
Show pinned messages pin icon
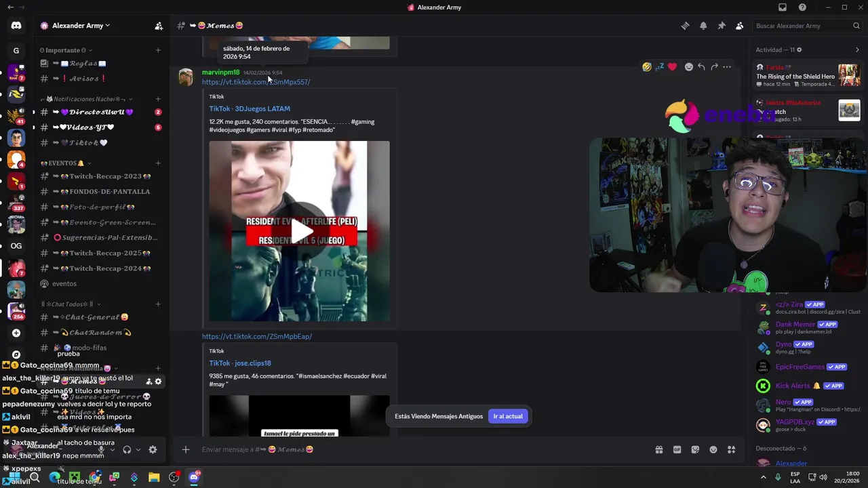point(722,26)
